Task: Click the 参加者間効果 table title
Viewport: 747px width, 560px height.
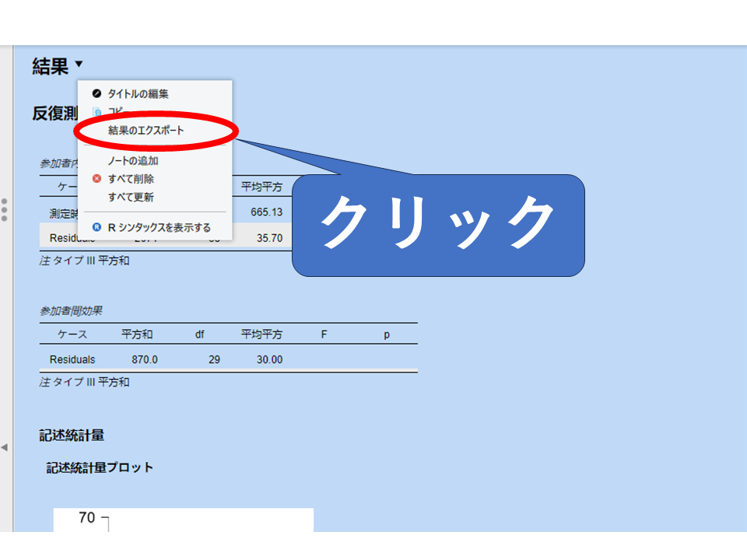Action: click(x=72, y=311)
